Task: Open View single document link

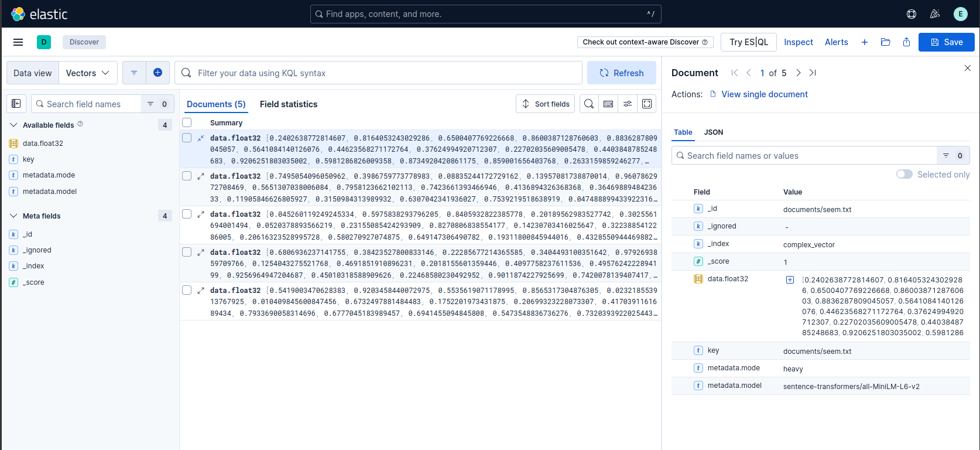Action: 764,94
